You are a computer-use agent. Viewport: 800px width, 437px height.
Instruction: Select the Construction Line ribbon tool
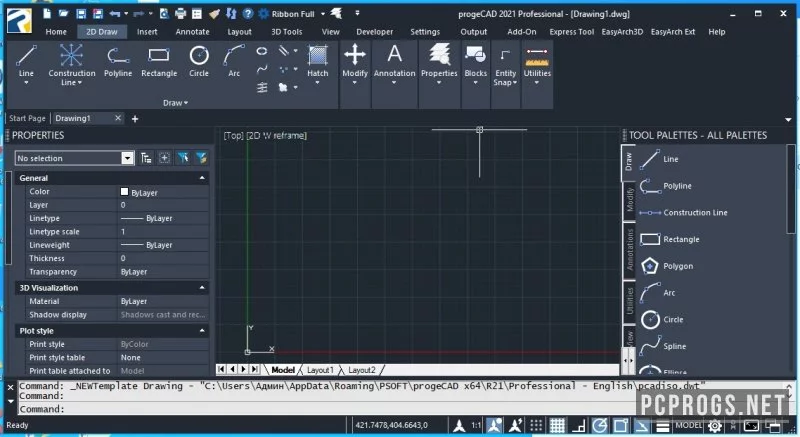(x=71, y=64)
